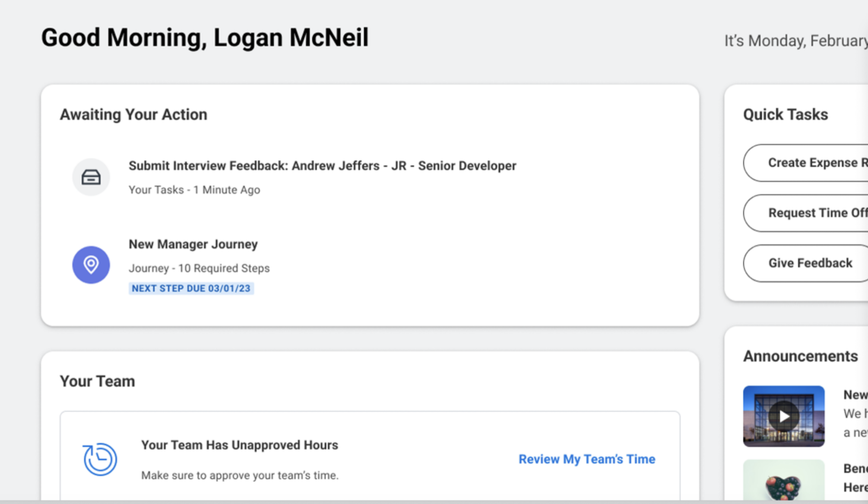Click the Next Step Due 03/01/23 badge
The width and height of the screenshot is (868, 504).
(x=191, y=288)
